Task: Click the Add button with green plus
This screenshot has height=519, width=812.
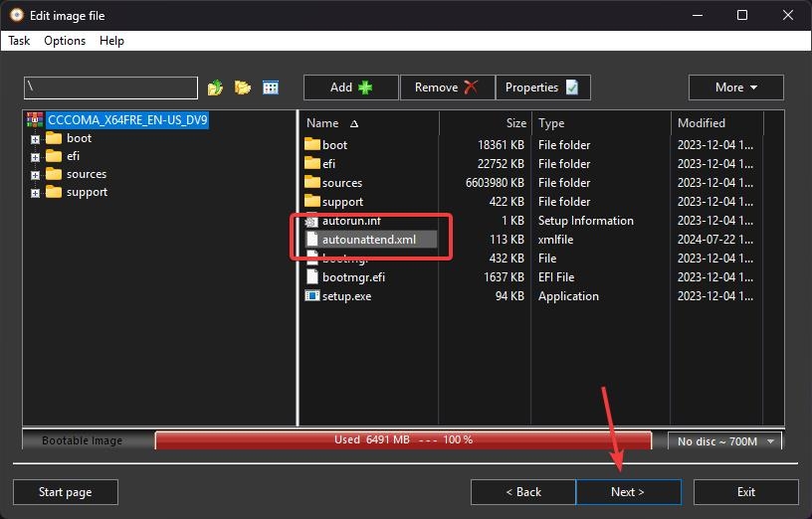Action: pos(351,87)
